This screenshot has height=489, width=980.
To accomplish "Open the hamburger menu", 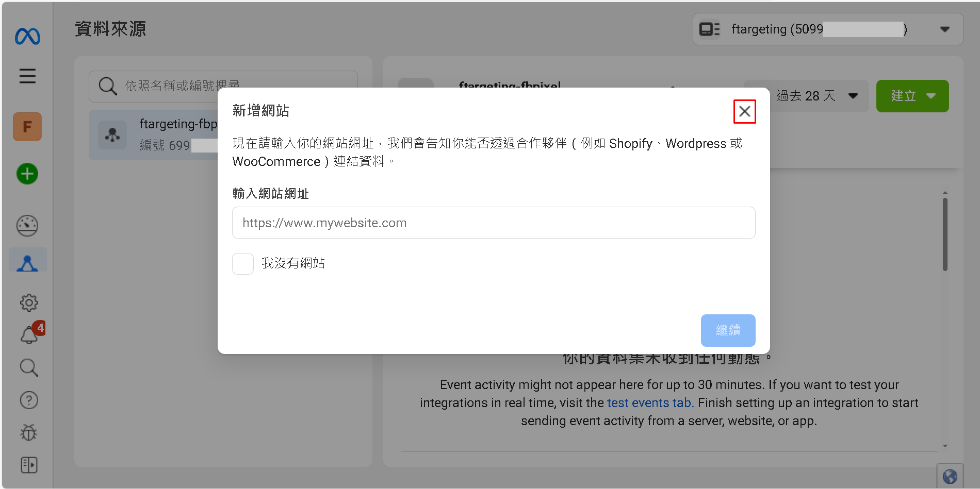I will pos(27,76).
